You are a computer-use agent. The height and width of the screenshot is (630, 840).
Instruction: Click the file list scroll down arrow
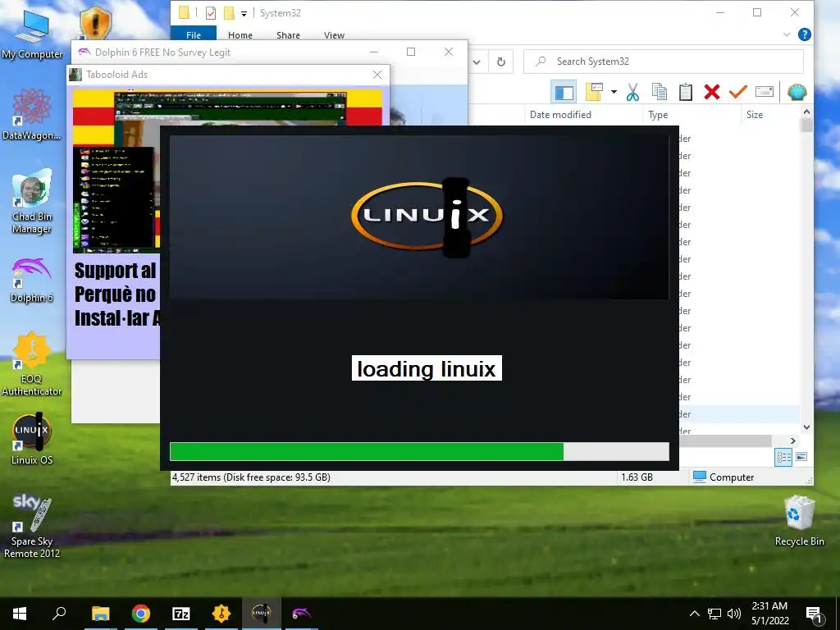(807, 427)
